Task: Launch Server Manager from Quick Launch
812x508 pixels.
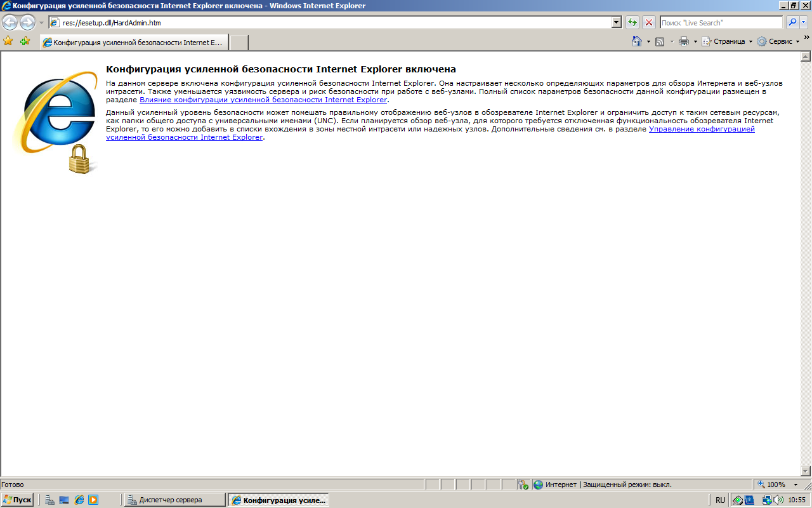Action: (49, 500)
